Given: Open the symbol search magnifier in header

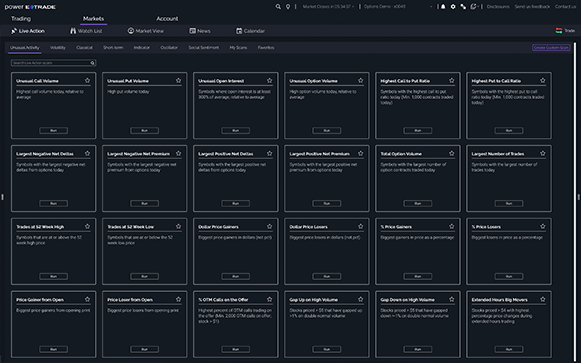Looking at the screenshot, I should [278, 7].
